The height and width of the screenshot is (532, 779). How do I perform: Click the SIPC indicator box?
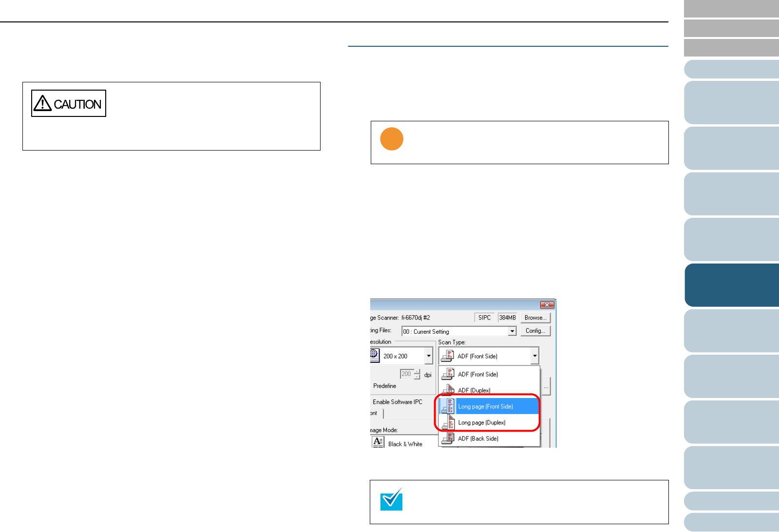coord(484,318)
